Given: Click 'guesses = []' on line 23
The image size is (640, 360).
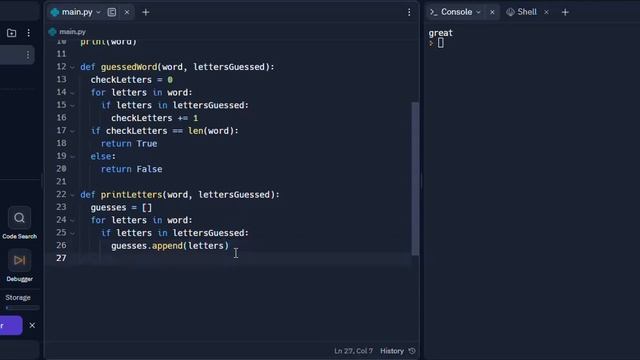Looking at the screenshot, I should click(x=121, y=207).
